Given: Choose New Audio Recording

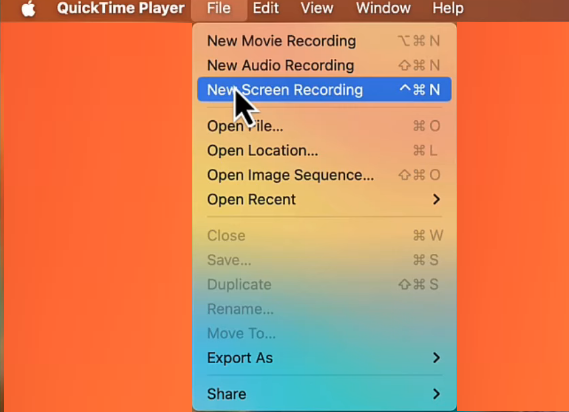Looking at the screenshot, I should 324,65.
